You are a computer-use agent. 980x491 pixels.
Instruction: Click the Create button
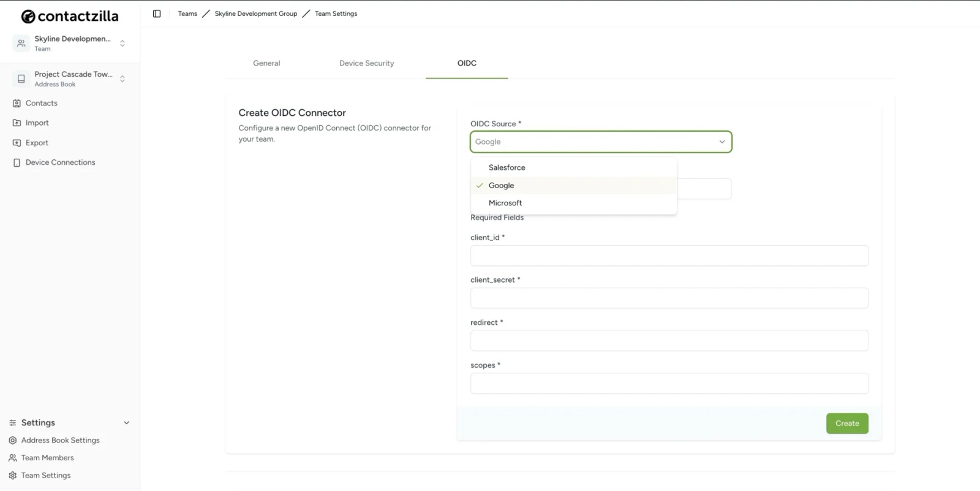(847, 424)
